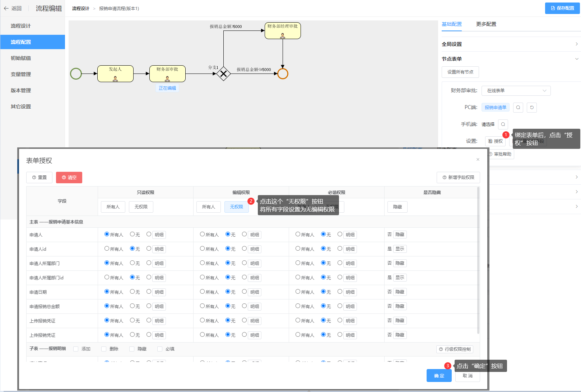Click 所有人 under the 只读权限 header
581x392 pixels.
[113, 207]
